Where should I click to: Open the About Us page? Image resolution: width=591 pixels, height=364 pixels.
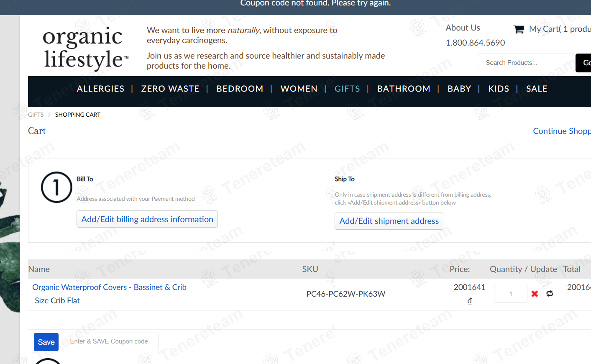point(463,28)
